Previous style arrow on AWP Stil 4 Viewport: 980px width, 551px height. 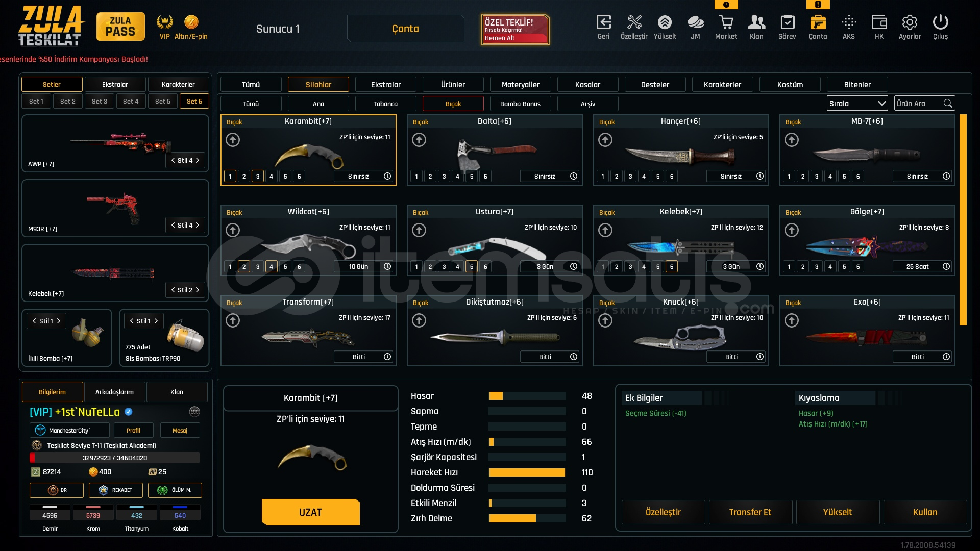173,160
